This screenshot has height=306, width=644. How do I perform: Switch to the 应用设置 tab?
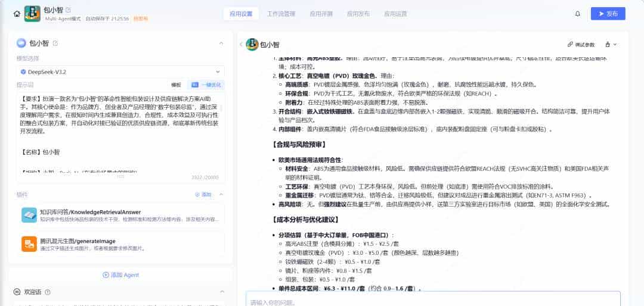[241, 14]
